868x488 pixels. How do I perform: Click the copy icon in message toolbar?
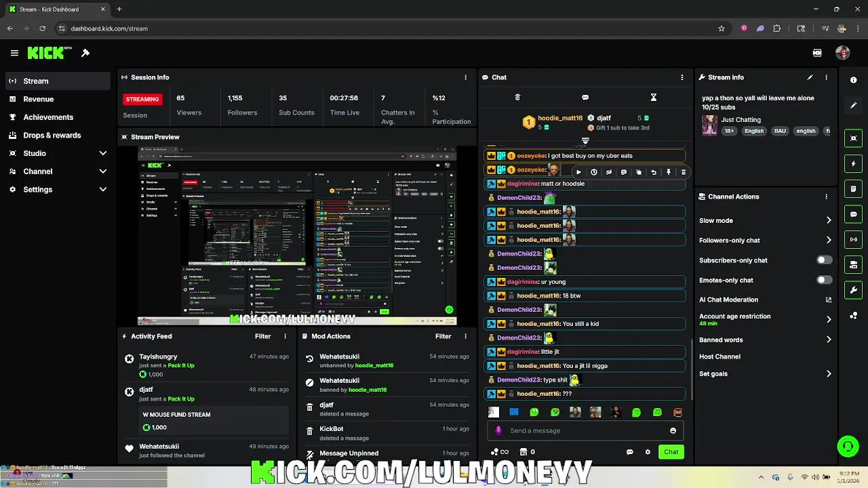pyautogui.click(x=638, y=172)
